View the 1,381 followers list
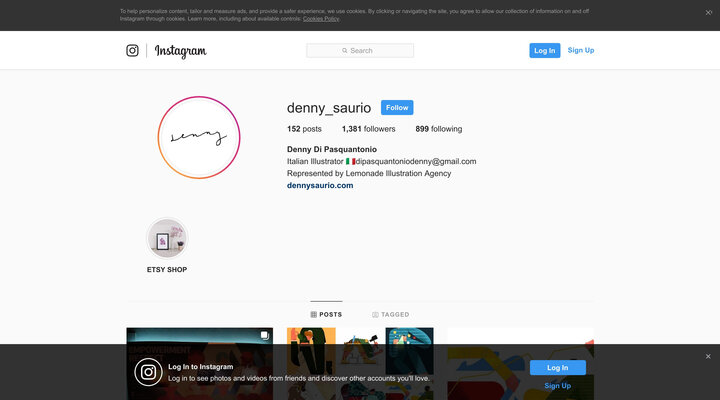This screenshot has width=720, height=400. click(x=368, y=129)
